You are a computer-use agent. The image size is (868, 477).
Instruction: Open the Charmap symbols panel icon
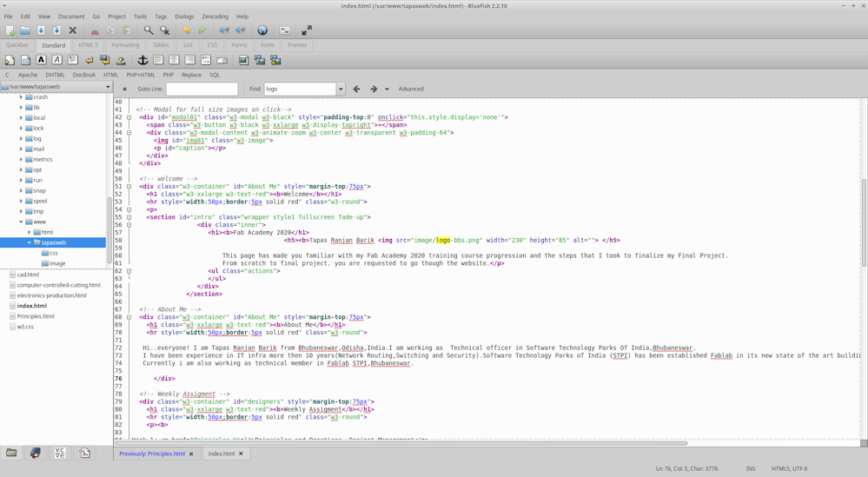coord(60,454)
